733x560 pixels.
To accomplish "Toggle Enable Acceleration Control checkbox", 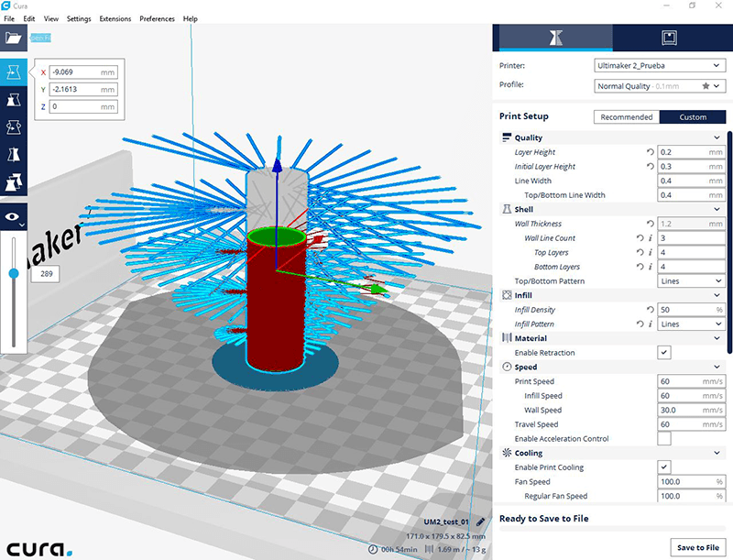I will pyautogui.click(x=663, y=438).
